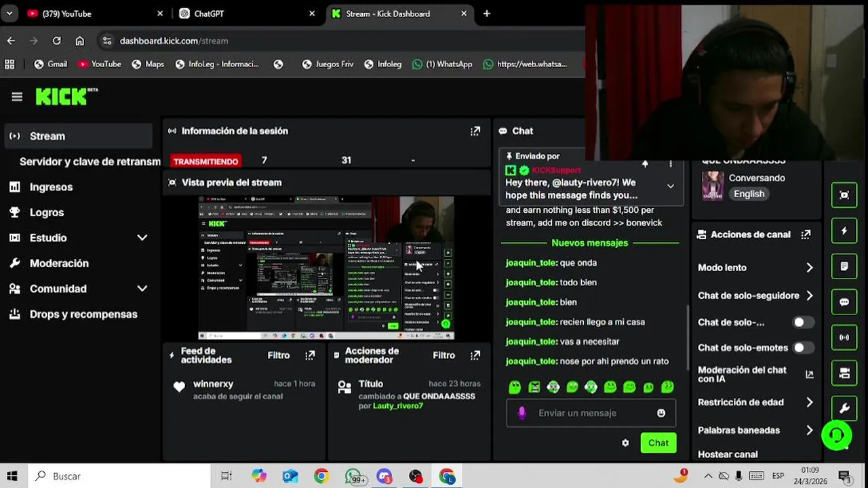
Task: Open Moderación del chat con IA link icon
Action: pos(809,374)
